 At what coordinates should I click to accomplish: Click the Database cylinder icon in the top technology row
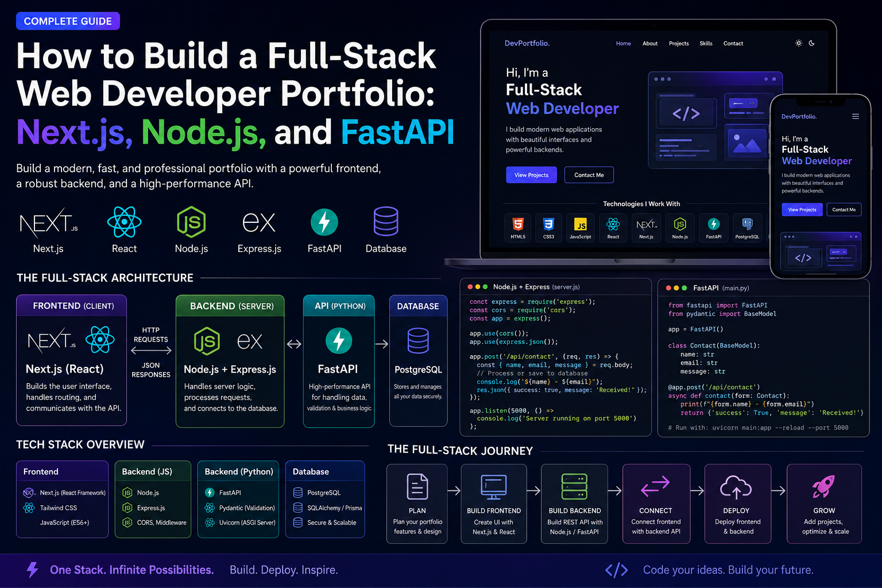pos(386,222)
